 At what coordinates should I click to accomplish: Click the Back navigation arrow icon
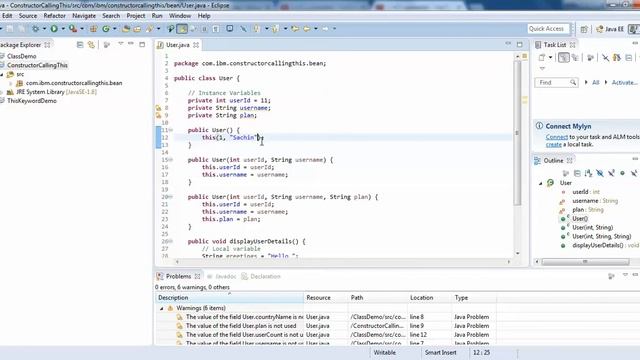(307, 29)
